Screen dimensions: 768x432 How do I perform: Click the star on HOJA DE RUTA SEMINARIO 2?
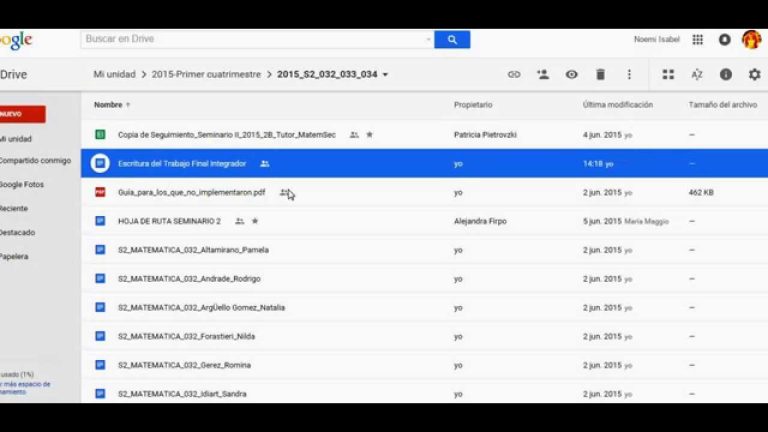tap(255, 221)
